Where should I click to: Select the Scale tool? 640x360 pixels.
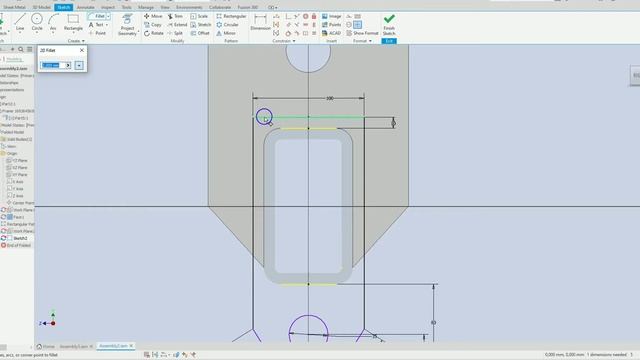pyautogui.click(x=199, y=16)
